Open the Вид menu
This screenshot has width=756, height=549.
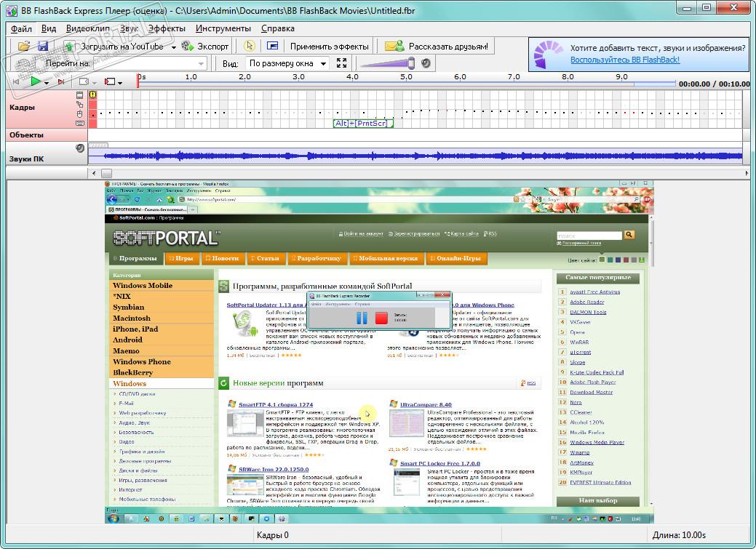point(49,28)
